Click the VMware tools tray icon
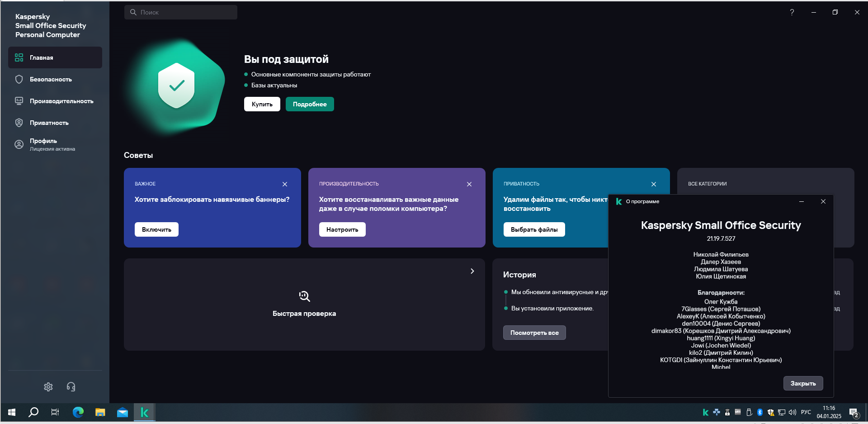The image size is (868, 424). pyautogui.click(x=738, y=412)
